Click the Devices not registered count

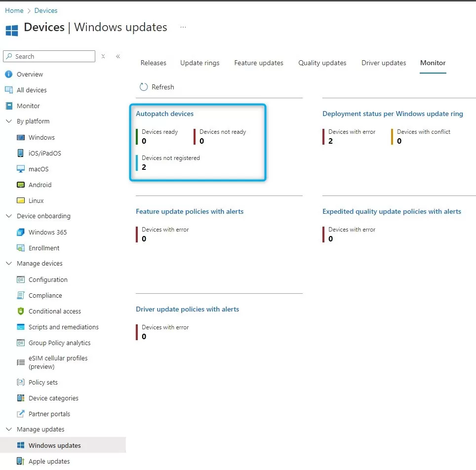point(144,167)
